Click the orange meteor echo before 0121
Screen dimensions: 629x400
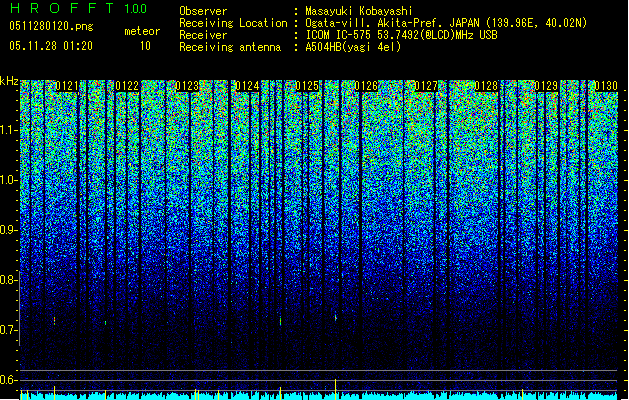[x=54, y=320]
